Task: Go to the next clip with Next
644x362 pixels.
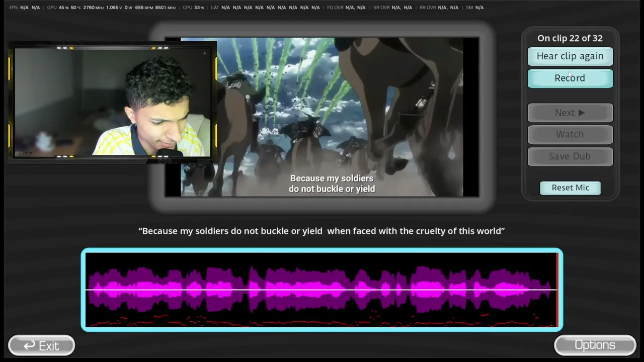Action: pos(570,113)
